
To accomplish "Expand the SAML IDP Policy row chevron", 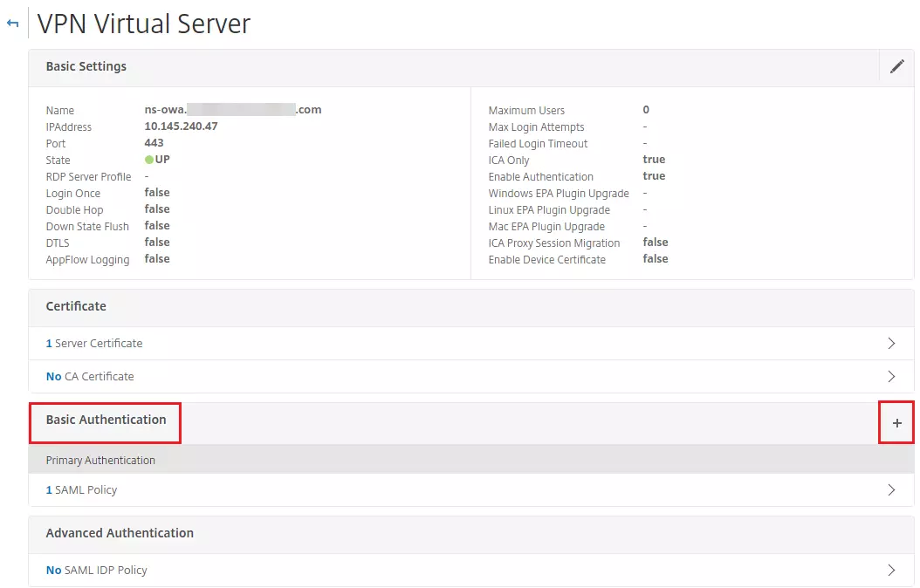I will click(891, 570).
